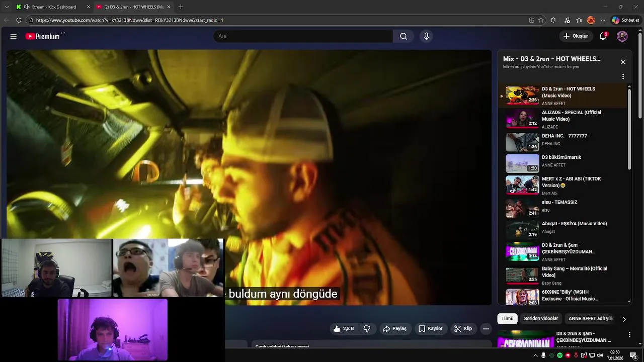Image resolution: width=644 pixels, height=362 pixels.
Task: Click the browser address bar URL
Action: pos(130,20)
